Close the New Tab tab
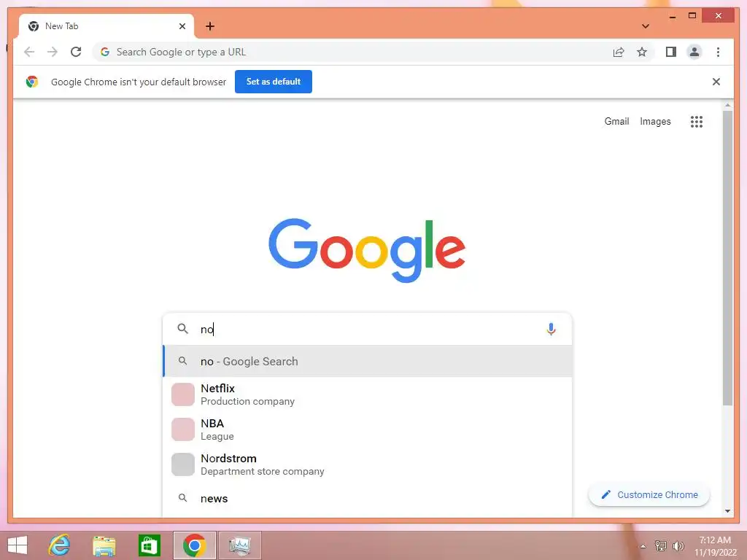This screenshot has height=560, width=747. pyautogui.click(x=182, y=26)
